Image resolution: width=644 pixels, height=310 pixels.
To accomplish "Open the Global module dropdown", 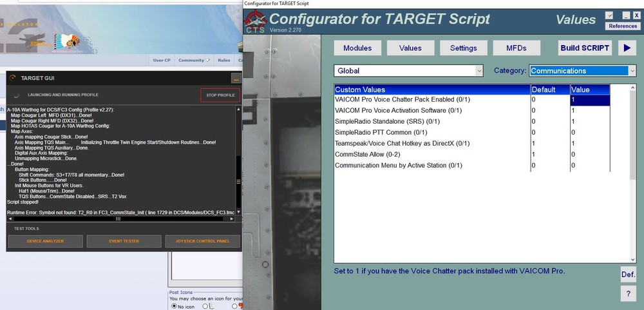I will click(x=409, y=71).
